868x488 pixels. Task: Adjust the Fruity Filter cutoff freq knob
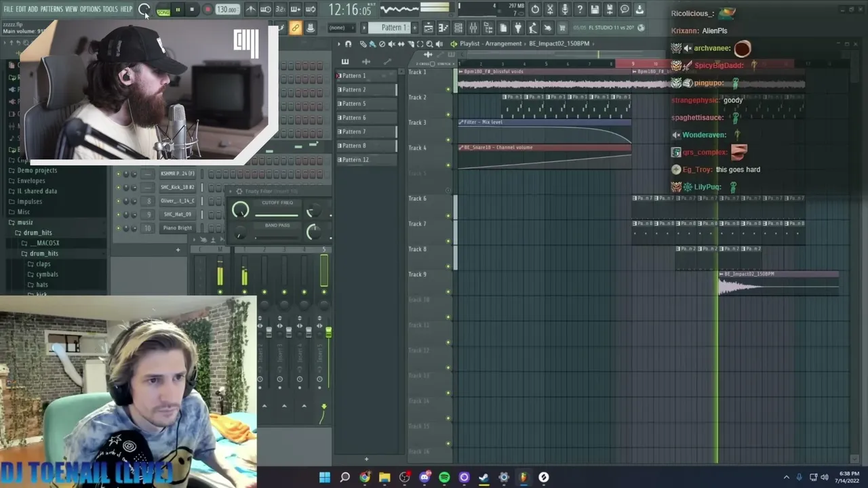(x=240, y=211)
